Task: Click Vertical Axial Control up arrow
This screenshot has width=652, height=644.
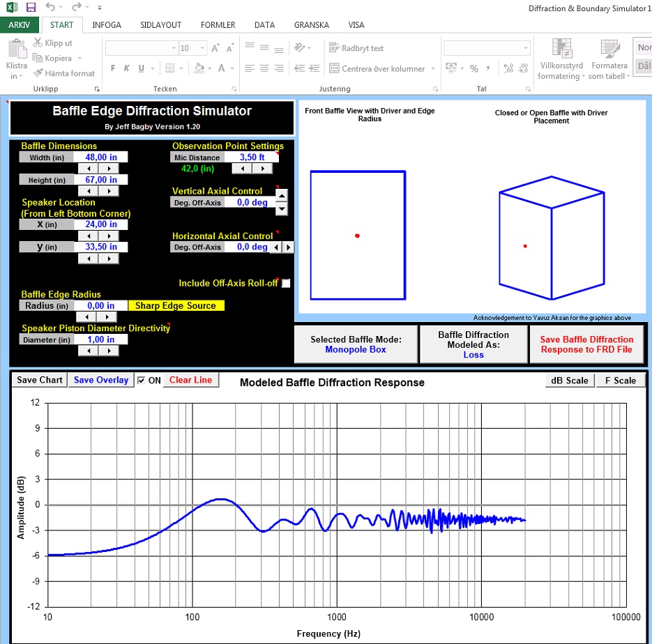Action: click(282, 195)
